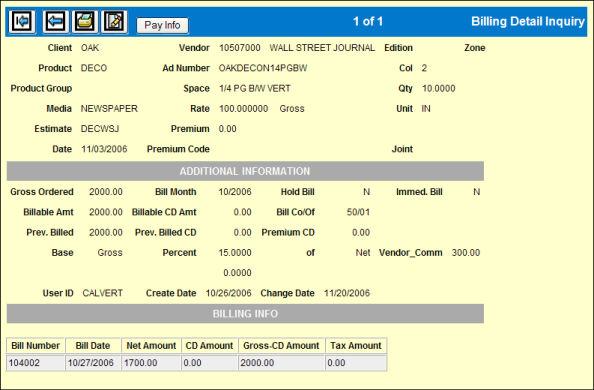Go to the first record icon
Screen dimensions: 594x390
(x=22, y=22)
